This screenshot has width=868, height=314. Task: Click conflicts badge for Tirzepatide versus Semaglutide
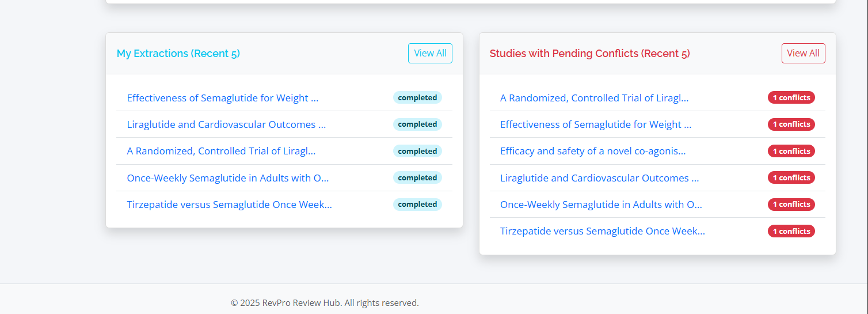click(791, 231)
